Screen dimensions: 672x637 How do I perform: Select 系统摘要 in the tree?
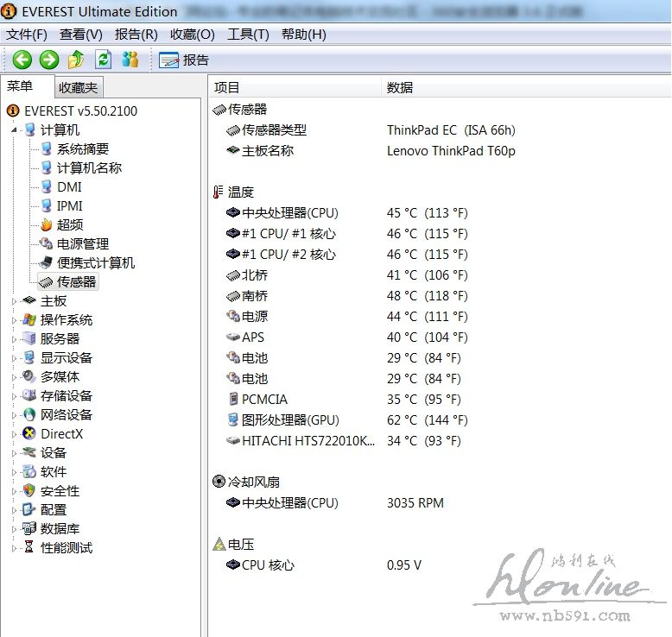(x=82, y=149)
